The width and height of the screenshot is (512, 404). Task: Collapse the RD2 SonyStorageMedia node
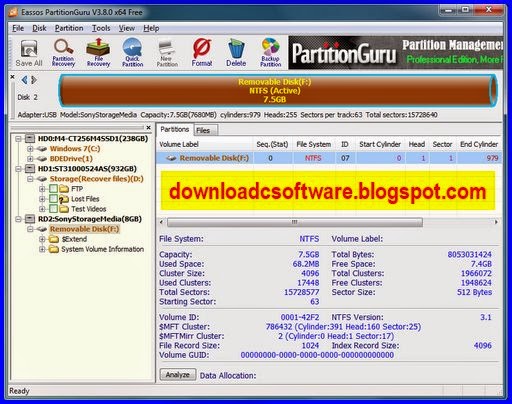click(18, 219)
